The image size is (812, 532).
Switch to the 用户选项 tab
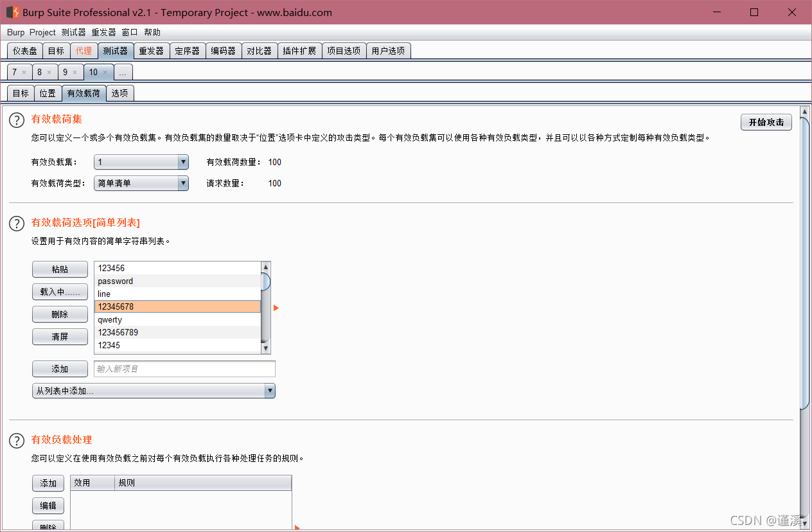pyautogui.click(x=389, y=51)
